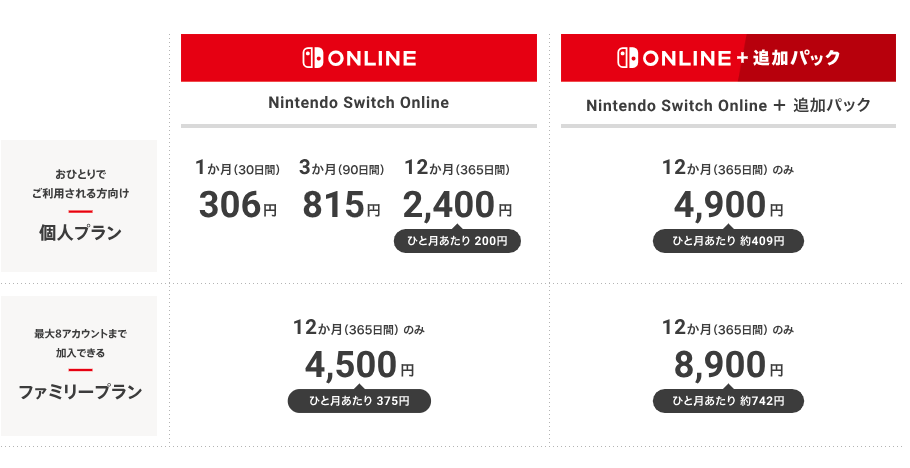Choose the 3-month 815円 individual plan
This screenshot has width=910, height=468.
click(x=340, y=205)
